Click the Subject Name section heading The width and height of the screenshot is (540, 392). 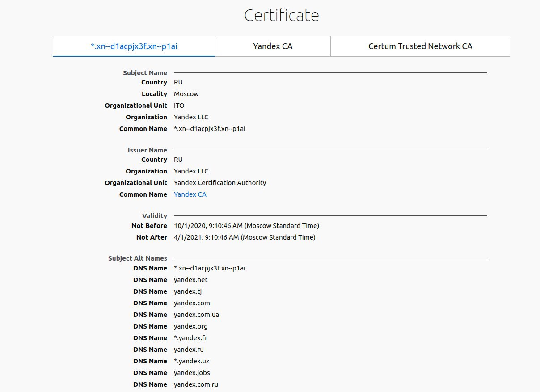[x=145, y=72]
